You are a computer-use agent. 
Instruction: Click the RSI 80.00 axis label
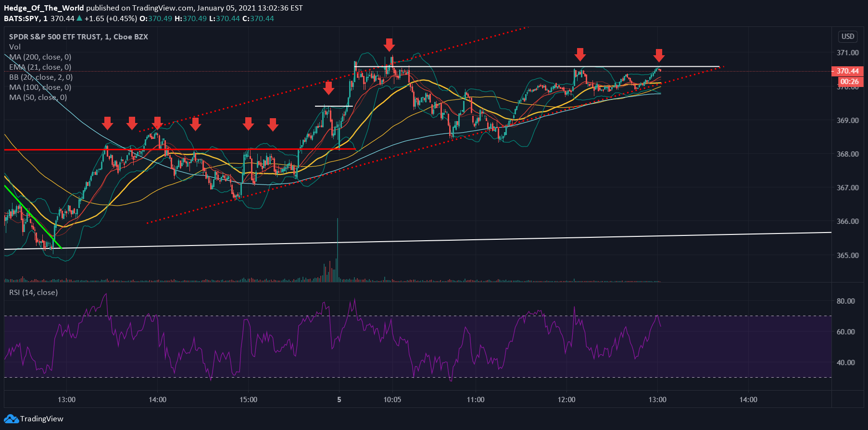pyautogui.click(x=845, y=301)
